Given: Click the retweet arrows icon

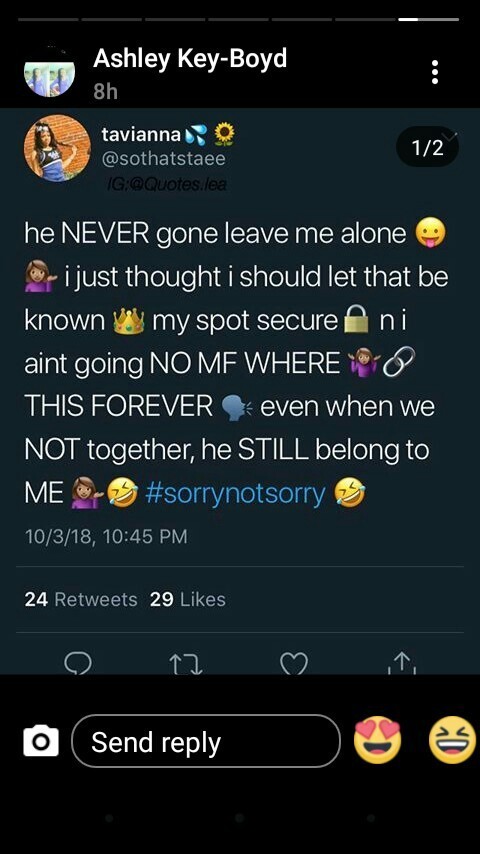Looking at the screenshot, I should click(186, 664).
